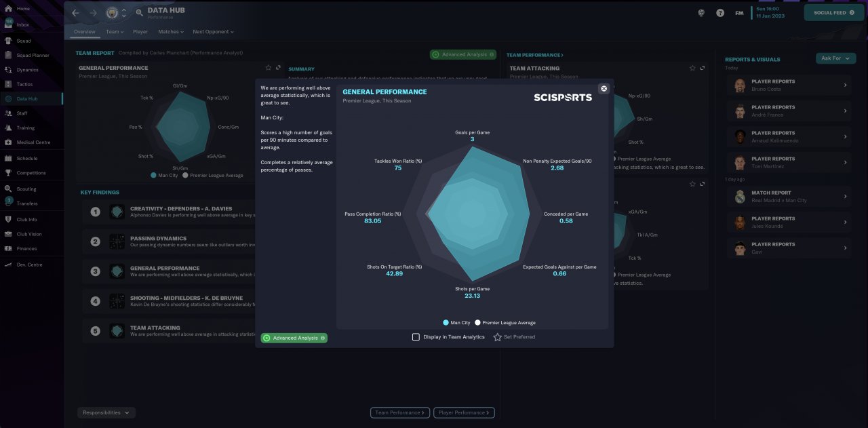Click the Sun 16:00 date display
The height and width of the screenshot is (428, 868).
(771, 12)
